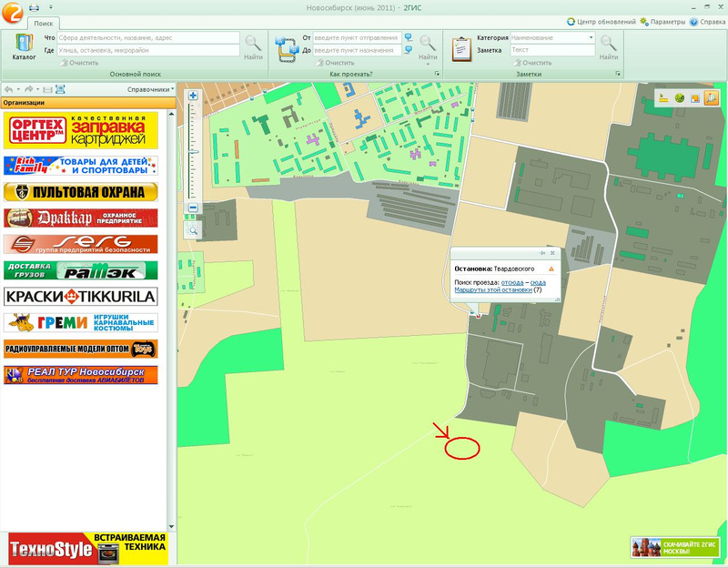Select the map ruler measurement tool

tap(663, 98)
